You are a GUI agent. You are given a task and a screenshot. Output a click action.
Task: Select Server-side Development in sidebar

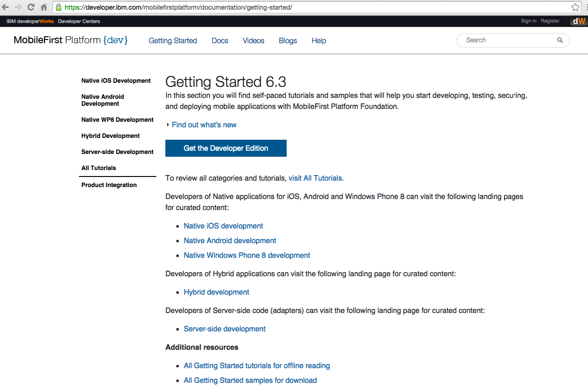(x=118, y=152)
